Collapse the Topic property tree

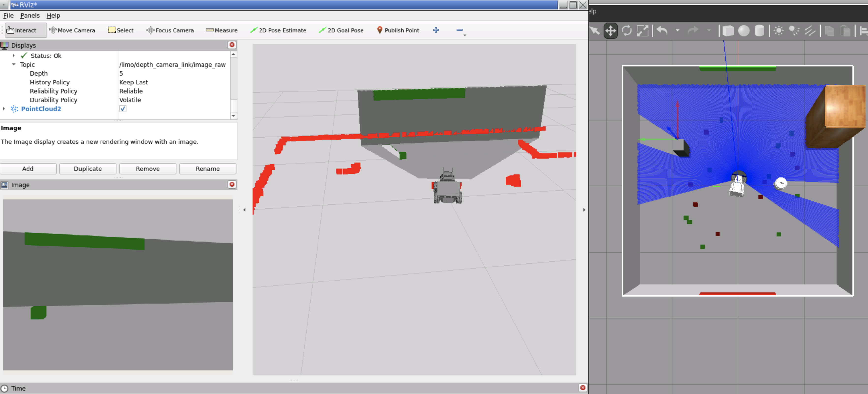(x=14, y=64)
